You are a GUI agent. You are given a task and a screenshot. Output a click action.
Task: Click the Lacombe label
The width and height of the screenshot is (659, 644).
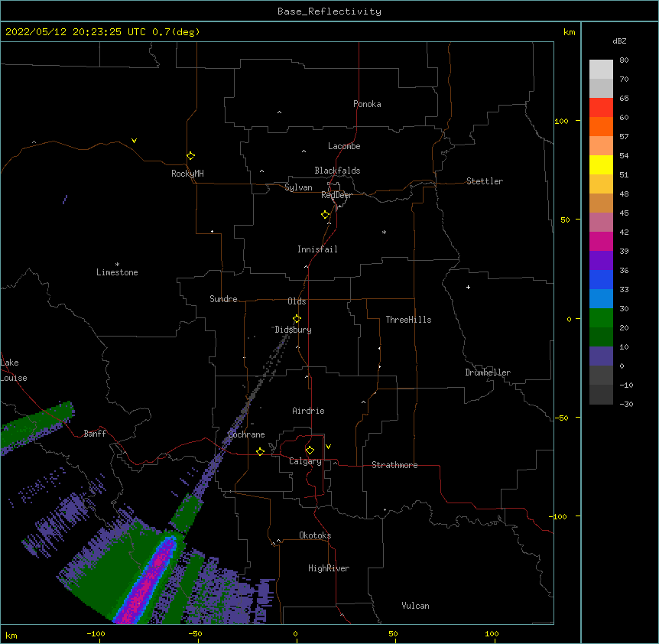click(344, 146)
